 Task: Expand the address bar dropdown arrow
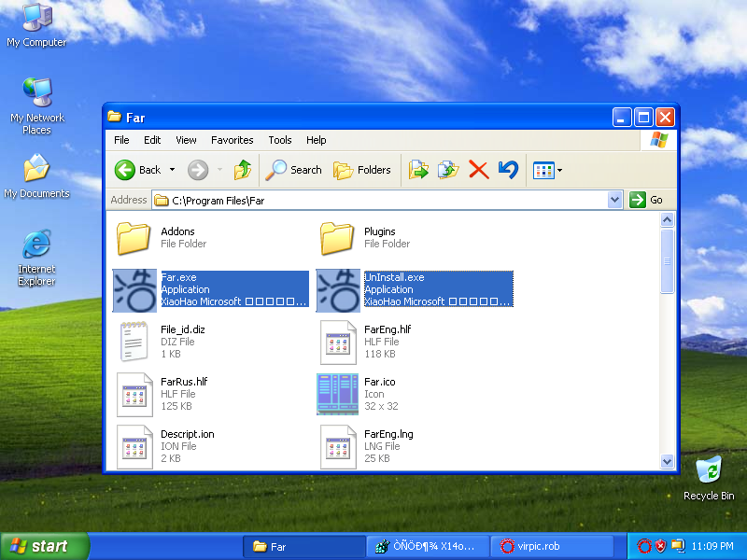pos(614,200)
